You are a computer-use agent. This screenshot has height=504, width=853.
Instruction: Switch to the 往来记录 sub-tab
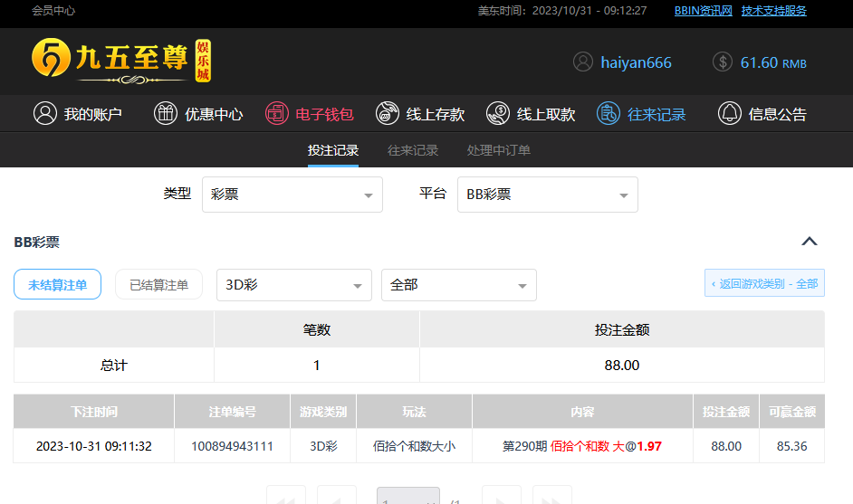tap(413, 150)
